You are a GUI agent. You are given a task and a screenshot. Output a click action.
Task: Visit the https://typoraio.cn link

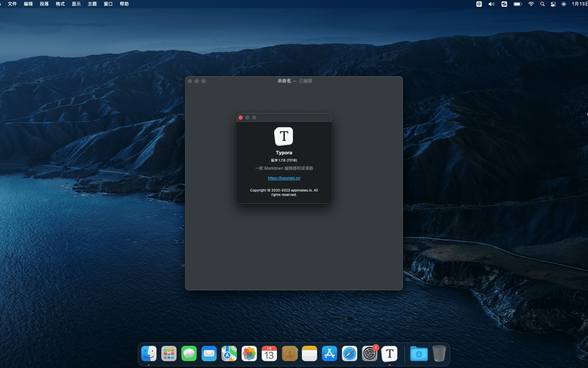click(x=284, y=178)
